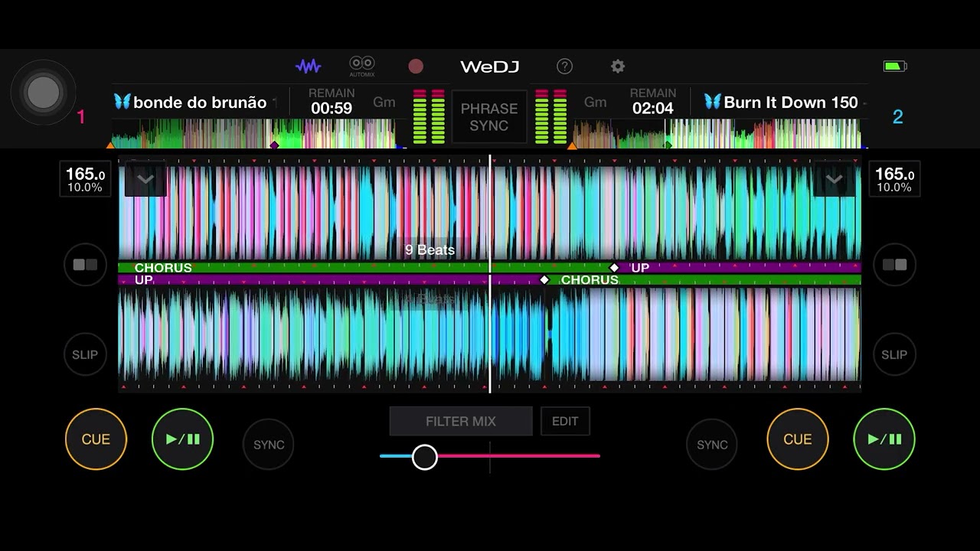Toggle SYNC for deck 1
This screenshot has height=551, width=980.
pyautogui.click(x=269, y=445)
